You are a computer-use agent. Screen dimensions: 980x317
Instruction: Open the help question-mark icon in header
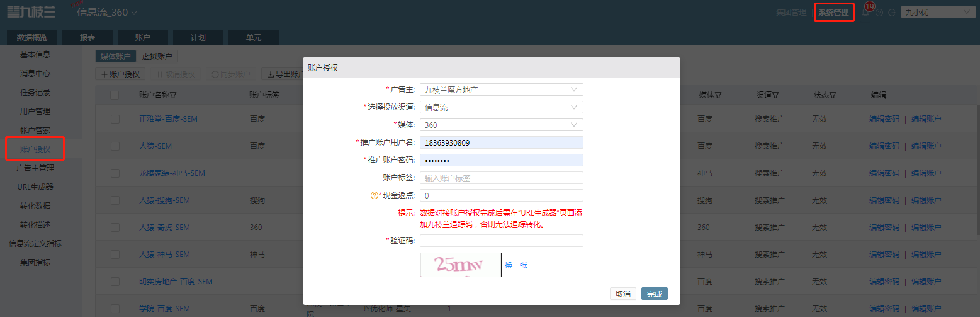(x=879, y=13)
